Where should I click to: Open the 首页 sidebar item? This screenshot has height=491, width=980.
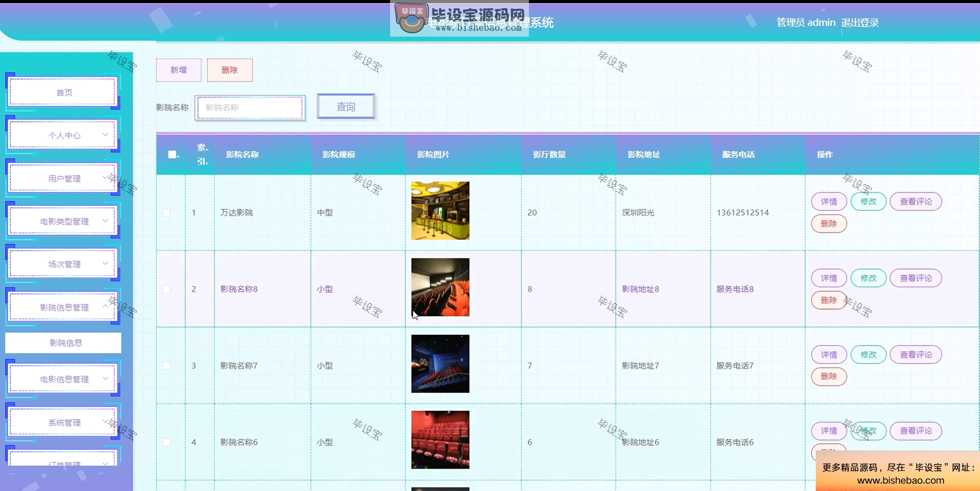[63, 92]
